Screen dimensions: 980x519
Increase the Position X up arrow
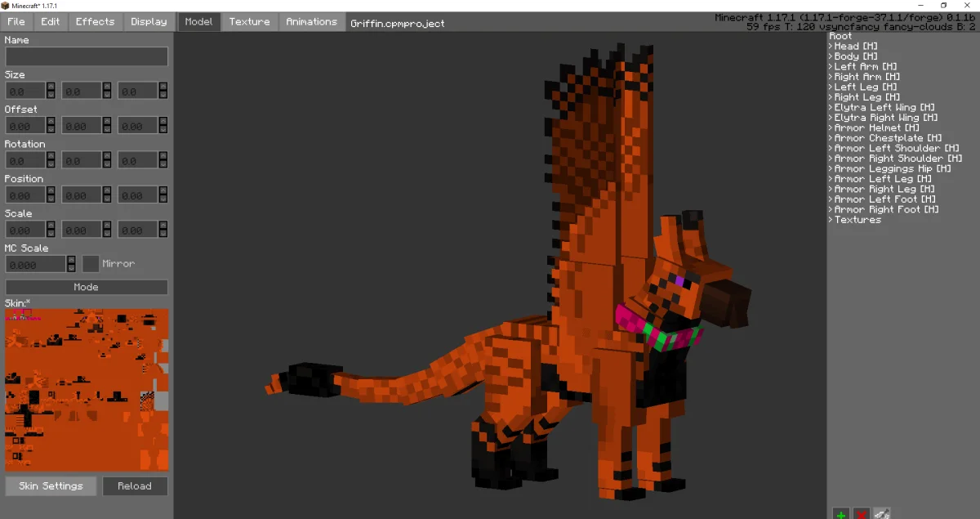(51, 191)
